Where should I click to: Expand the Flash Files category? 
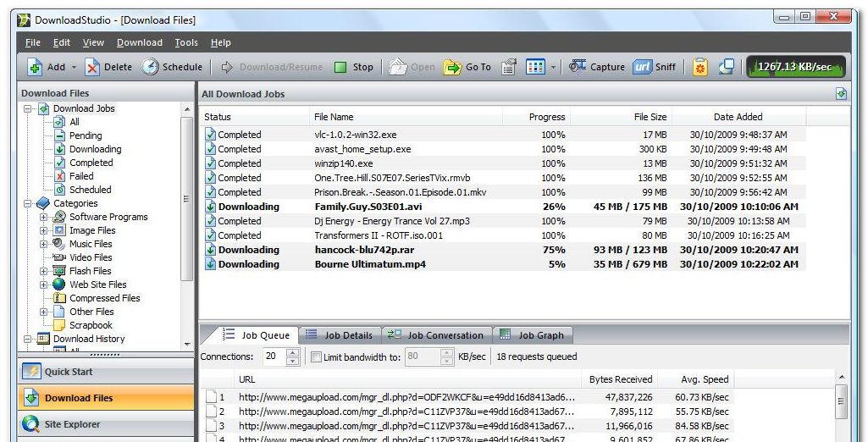pos(43,271)
